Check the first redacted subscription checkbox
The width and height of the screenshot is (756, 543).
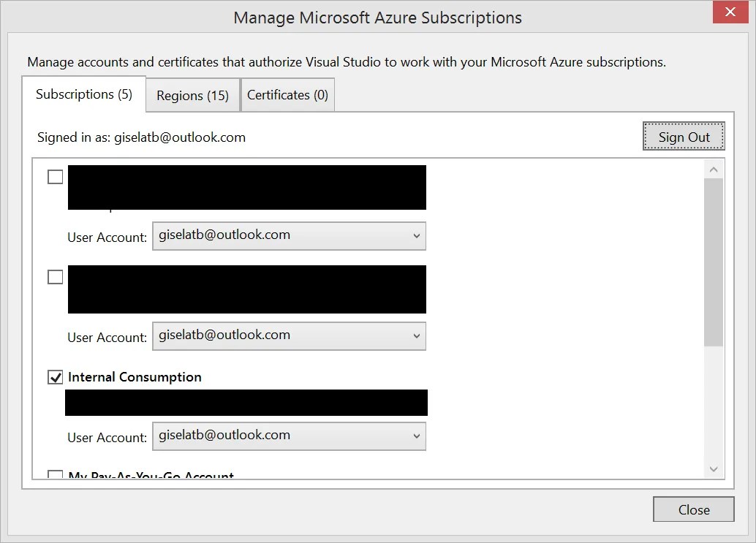(x=56, y=177)
